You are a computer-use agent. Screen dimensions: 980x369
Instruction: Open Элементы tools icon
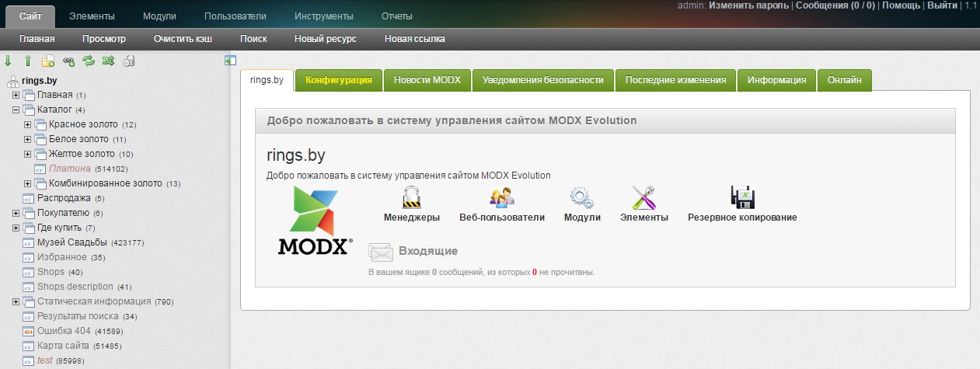[643, 196]
